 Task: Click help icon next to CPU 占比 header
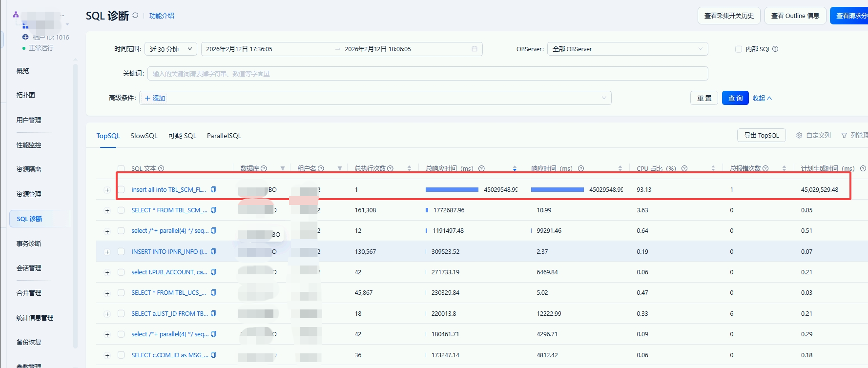coord(684,168)
